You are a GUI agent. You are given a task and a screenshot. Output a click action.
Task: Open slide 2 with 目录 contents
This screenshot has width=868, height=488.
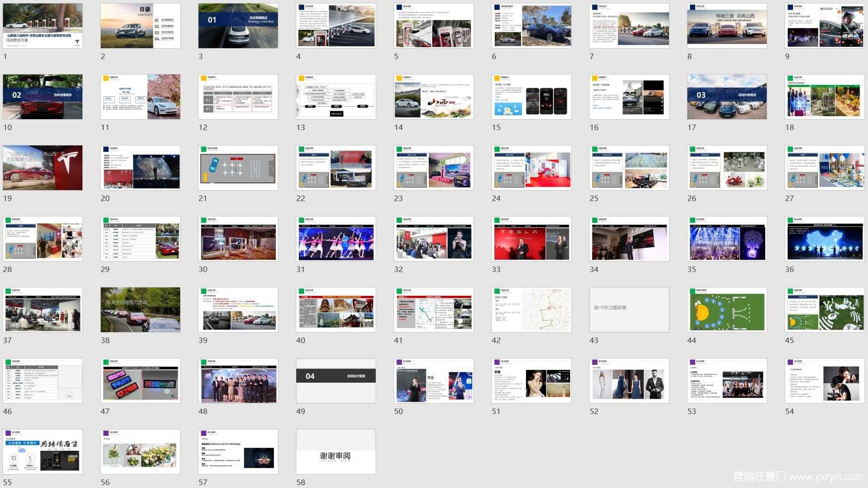pyautogui.click(x=140, y=26)
